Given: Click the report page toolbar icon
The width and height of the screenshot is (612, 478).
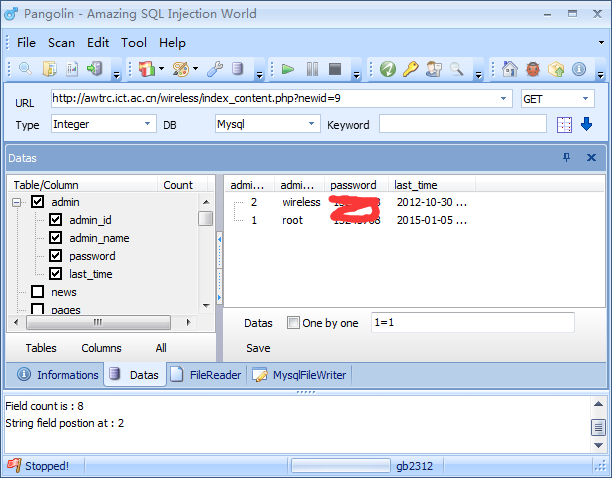Looking at the screenshot, I should pyautogui.click(x=72, y=69).
